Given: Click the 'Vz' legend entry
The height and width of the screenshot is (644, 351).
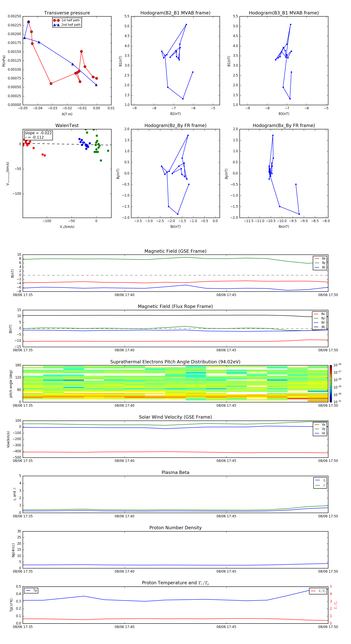Looking at the screenshot, I should pyautogui.click(x=320, y=433).
